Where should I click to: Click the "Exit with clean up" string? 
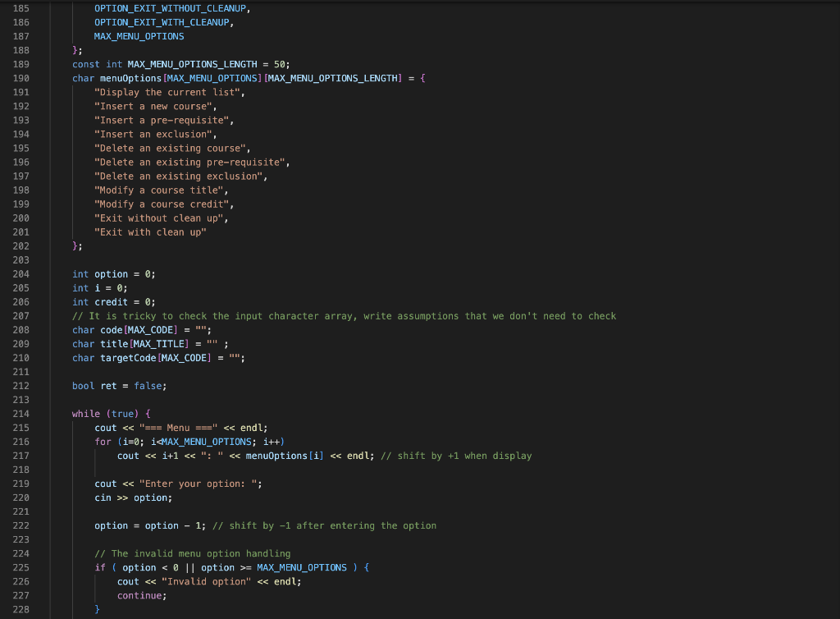(x=150, y=232)
